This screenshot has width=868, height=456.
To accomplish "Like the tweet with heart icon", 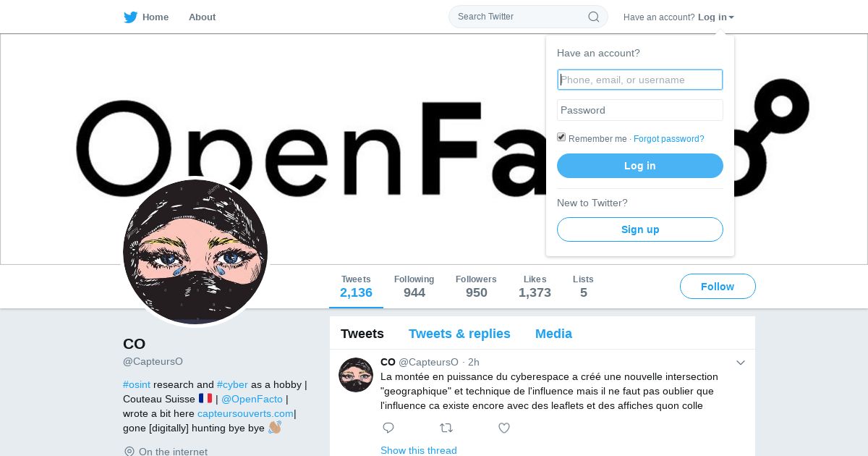I will click(x=504, y=428).
